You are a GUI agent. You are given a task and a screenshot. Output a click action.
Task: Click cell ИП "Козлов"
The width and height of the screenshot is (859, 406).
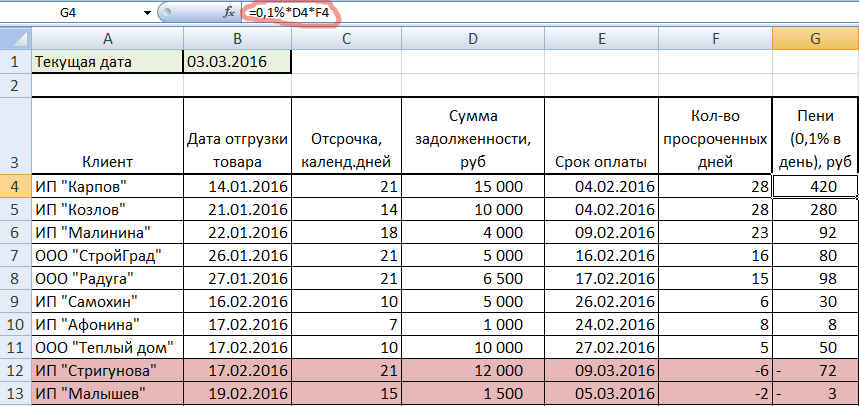pyautogui.click(x=107, y=209)
